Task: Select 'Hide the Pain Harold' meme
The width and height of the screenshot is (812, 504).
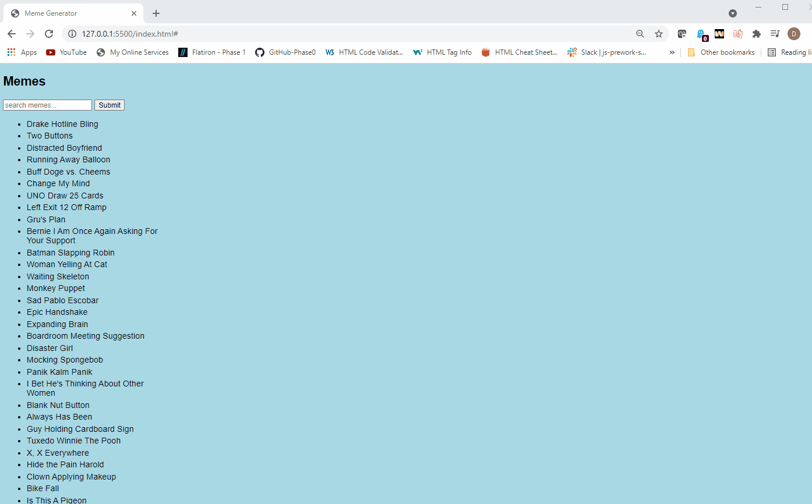Action: click(x=65, y=464)
